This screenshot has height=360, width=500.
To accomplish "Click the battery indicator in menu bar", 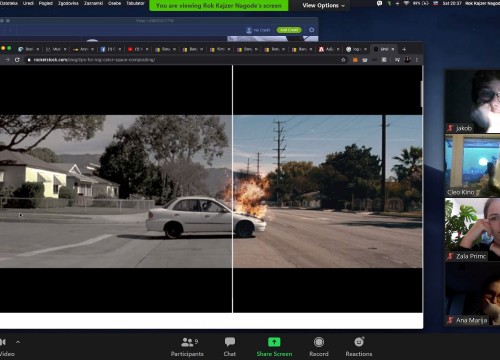I will [421, 3].
